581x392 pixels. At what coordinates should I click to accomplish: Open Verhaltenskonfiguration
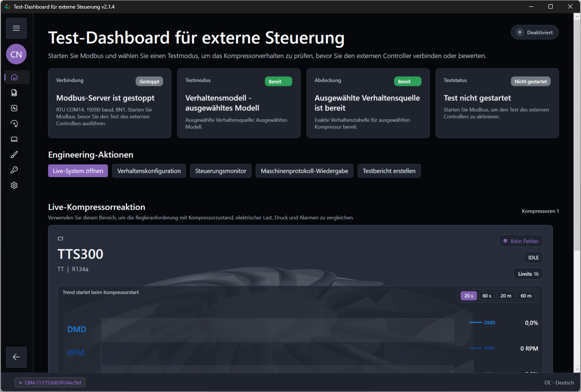[x=149, y=171]
